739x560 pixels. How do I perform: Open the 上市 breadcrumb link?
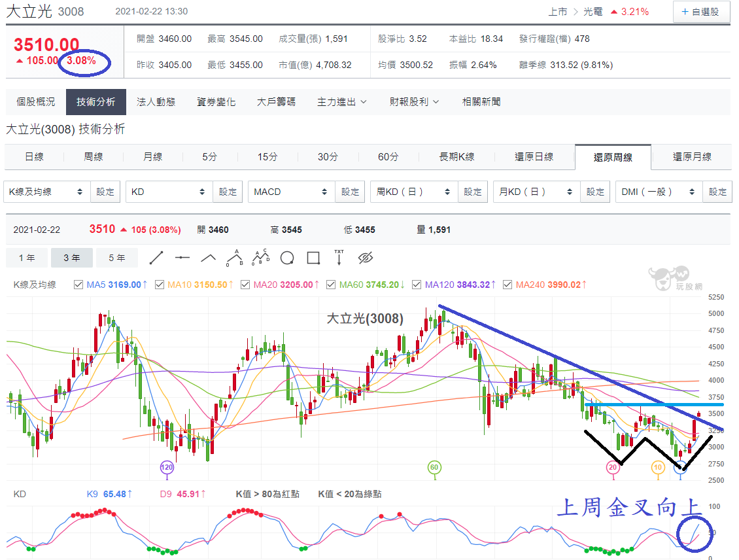coord(558,12)
